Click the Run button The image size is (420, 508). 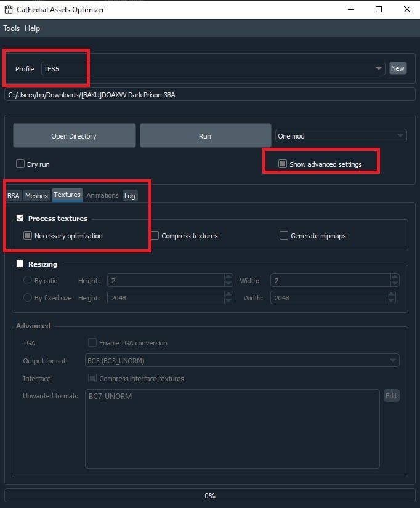pyautogui.click(x=205, y=135)
